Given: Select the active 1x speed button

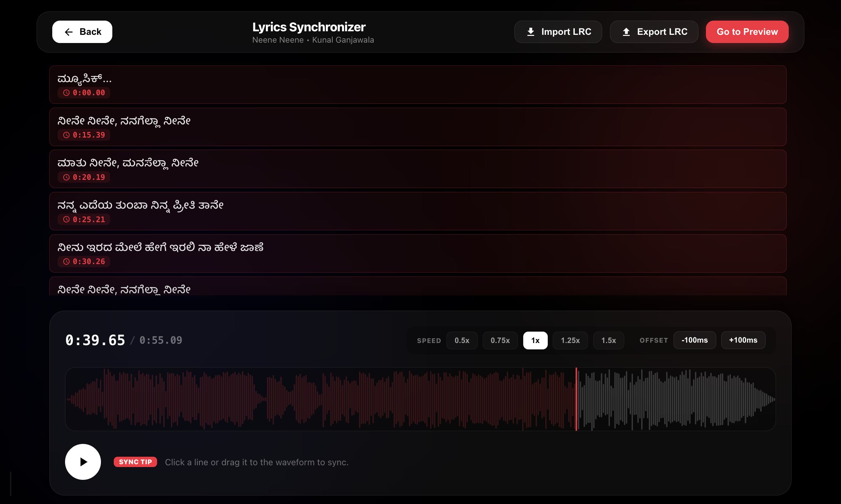Looking at the screenshot, I should coord(535,341).
